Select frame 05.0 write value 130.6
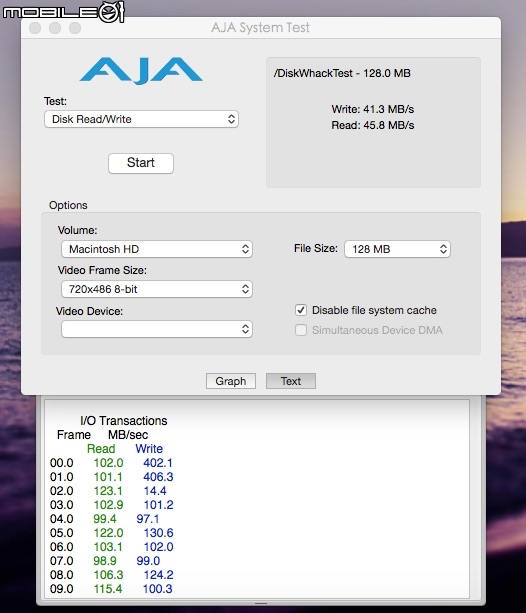 tap(158, 533)
